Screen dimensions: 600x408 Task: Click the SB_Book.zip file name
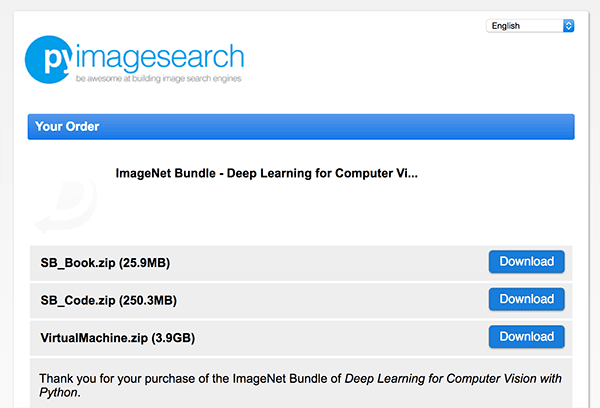(x=78, y=263)
